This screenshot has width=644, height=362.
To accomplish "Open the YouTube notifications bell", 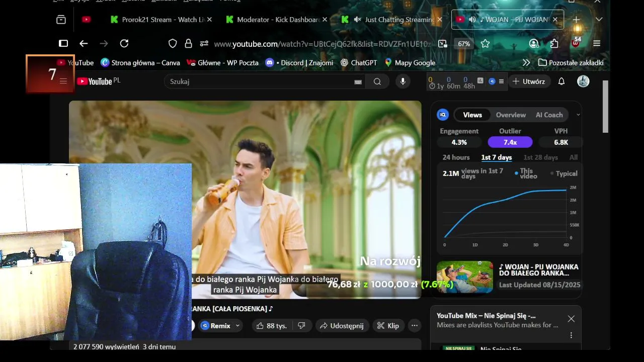I will (x=561, y=81).
